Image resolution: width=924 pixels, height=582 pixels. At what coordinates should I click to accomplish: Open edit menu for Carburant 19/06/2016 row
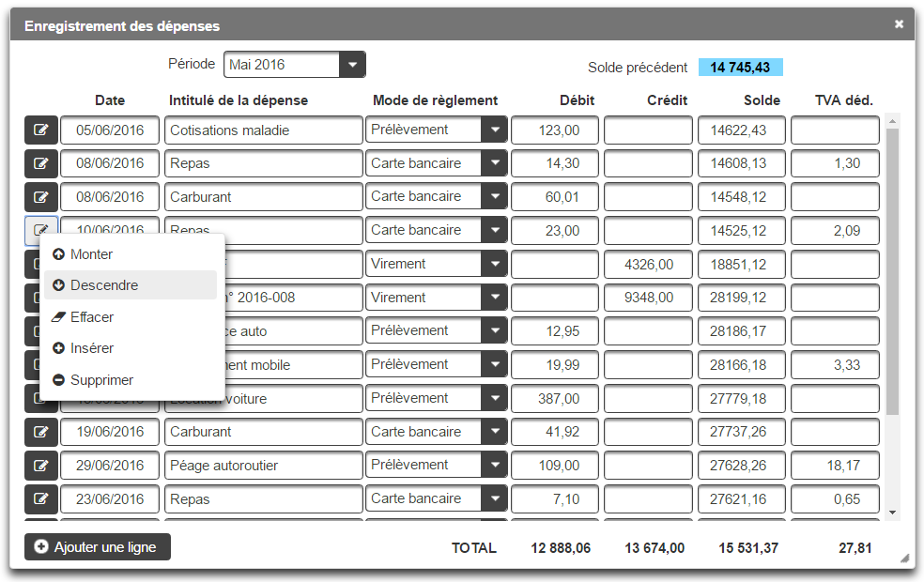click(x=40, y=432)
